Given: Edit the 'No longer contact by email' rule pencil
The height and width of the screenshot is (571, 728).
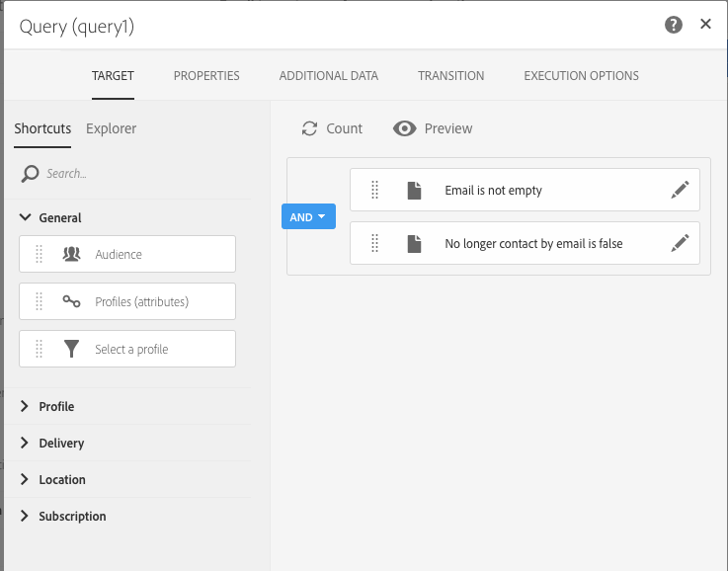Looking at the screenshot, I should [681, 243].
